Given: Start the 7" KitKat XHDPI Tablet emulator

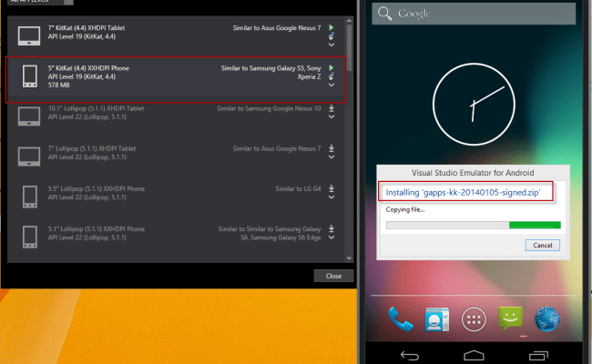Looking at the screenshot, I should [x=332, y=27].
